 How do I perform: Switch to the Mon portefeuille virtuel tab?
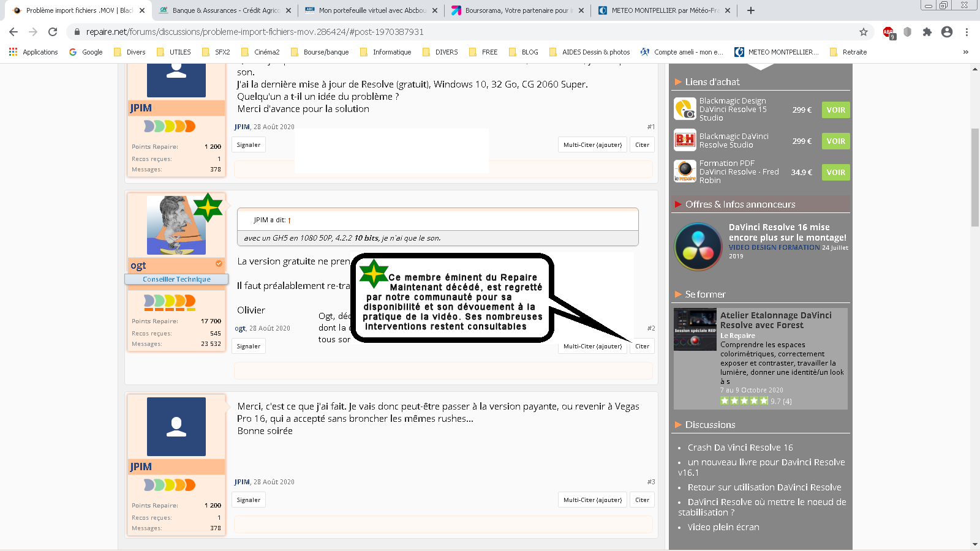pyautogui.click(x=371, y=10)
